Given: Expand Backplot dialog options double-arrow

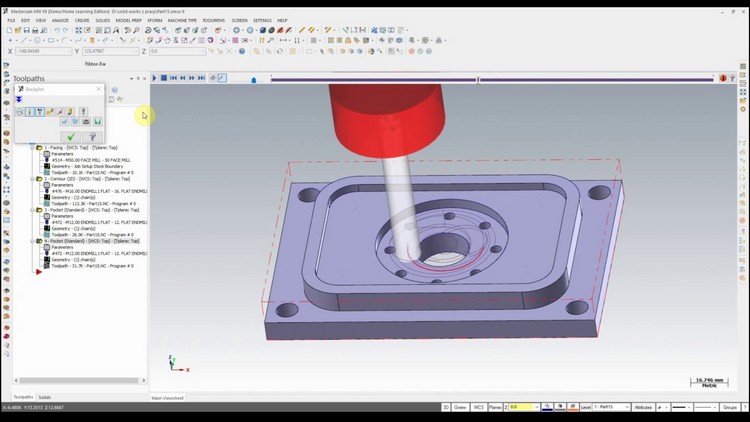Looking at the screenshot, I should (x=19, y=100).
